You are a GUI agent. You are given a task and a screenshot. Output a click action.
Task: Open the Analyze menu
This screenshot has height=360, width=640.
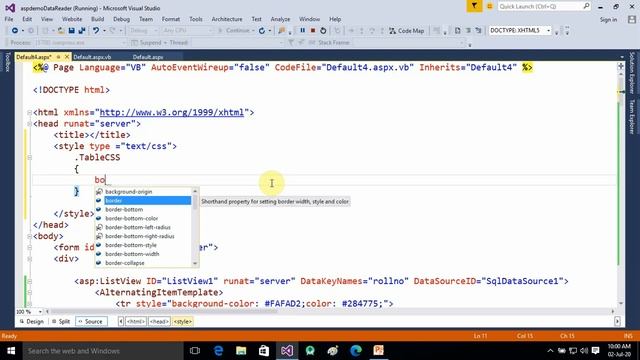click(x=280, y=19)
